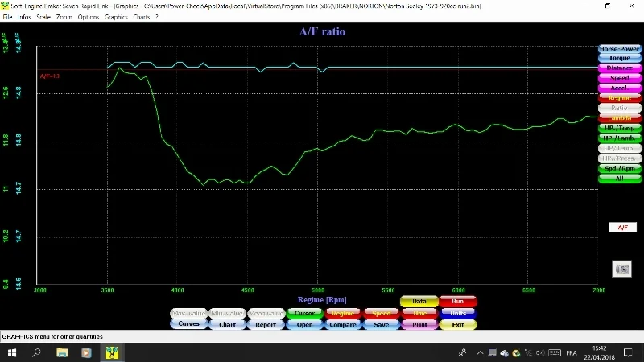Toggle the Lambda curve button
This screenshot has height=362, width=644.
619,117
